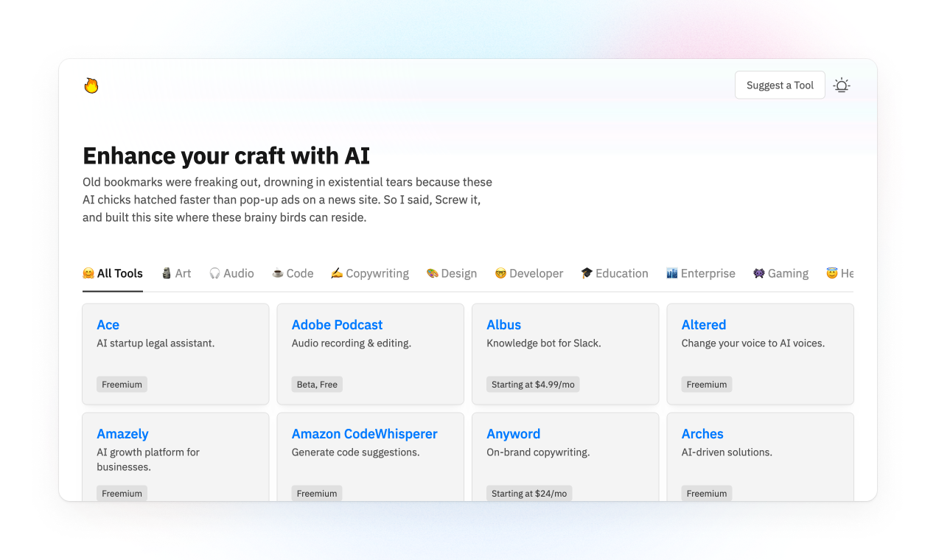Viewport: 936px width, 560px height.
Task: Select the Design tab
Action: coord(452,273)
